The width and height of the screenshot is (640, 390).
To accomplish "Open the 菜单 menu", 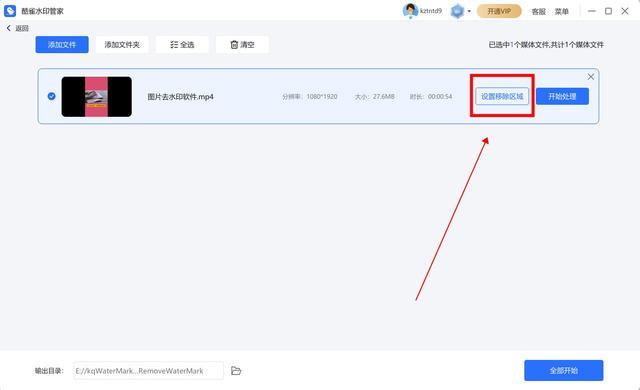I will (x=561, y=11).
